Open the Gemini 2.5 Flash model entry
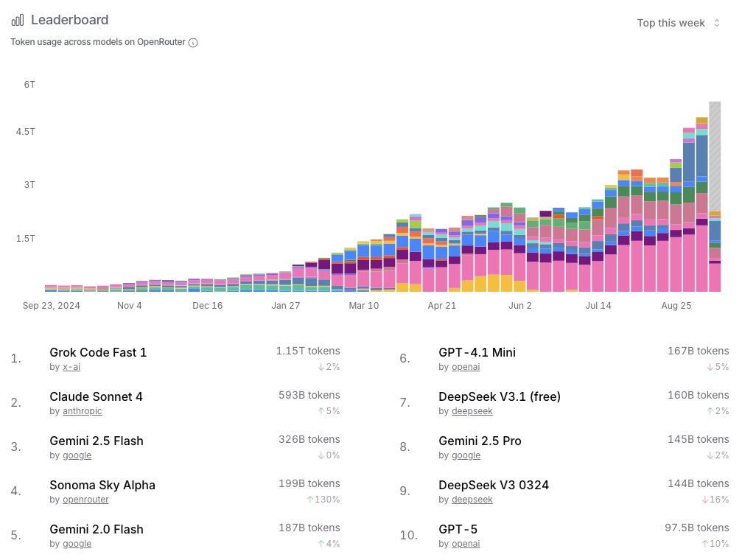 click(97, 441)
